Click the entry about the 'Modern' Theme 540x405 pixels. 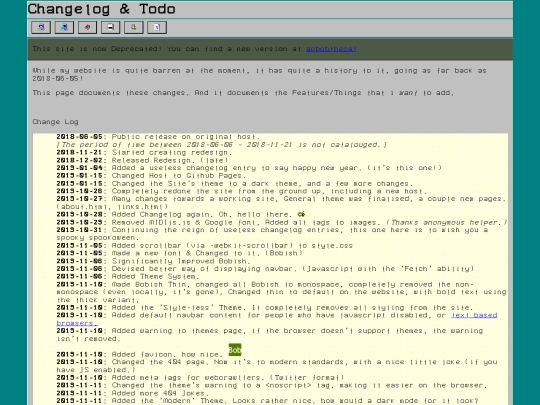(x=268, y=401)
